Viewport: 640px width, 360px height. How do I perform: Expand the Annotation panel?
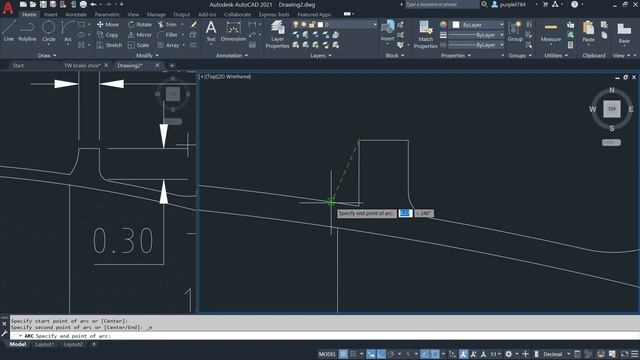coord(231,56)
